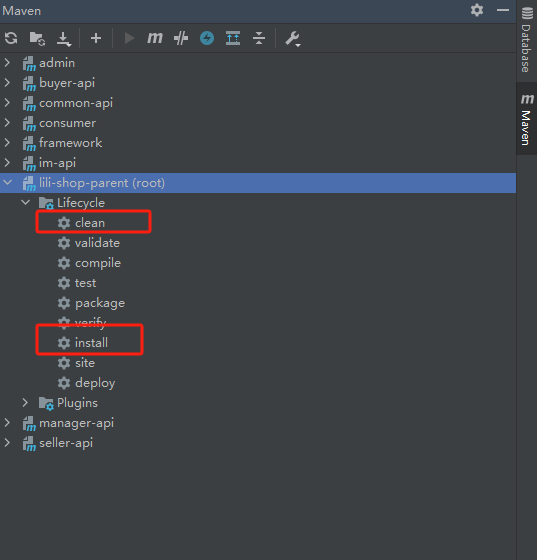Add Maven project with plus icon
537x560 pixels.
pos(96,38)
